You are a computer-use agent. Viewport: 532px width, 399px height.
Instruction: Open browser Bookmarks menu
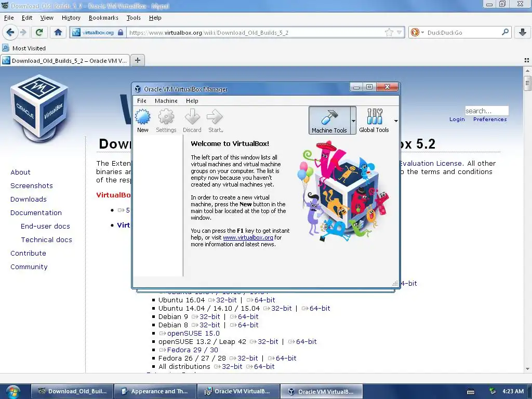pos(103,18)
